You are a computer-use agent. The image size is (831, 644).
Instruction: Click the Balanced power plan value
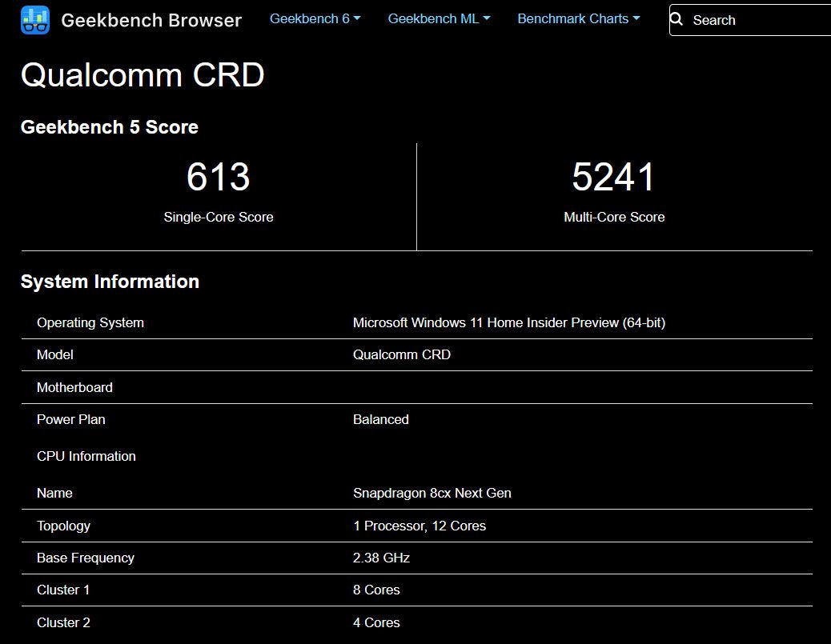381,419
